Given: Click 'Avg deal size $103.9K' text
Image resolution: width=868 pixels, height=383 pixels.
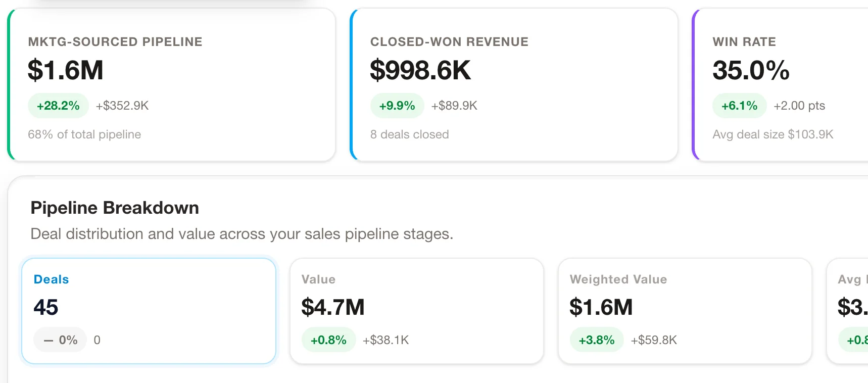Looking at the screenshot, I should [x=773, y=134].
